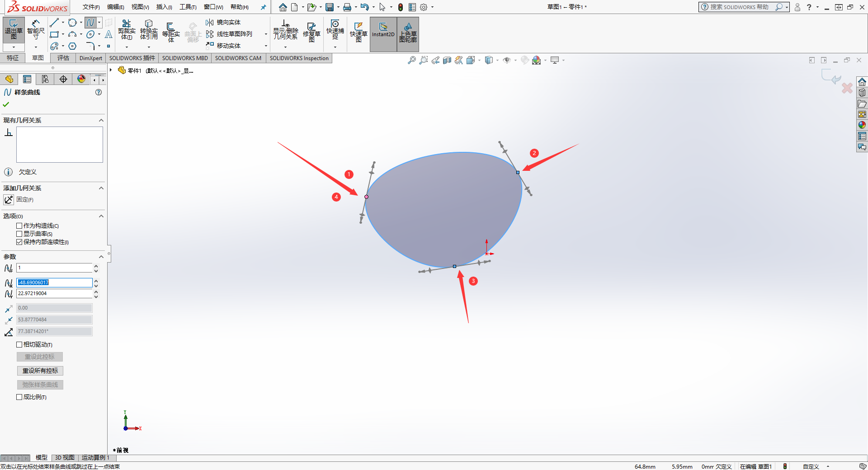This screenshot has height=470, width=868.
Task: Collapse 添加几何关系 section
Action: (x=101, y=188)
